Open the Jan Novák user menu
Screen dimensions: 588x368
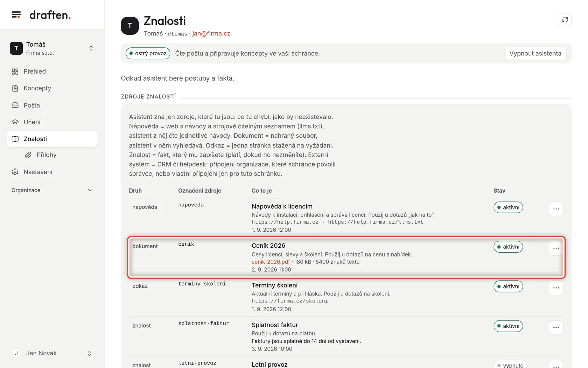click(52, 353)
